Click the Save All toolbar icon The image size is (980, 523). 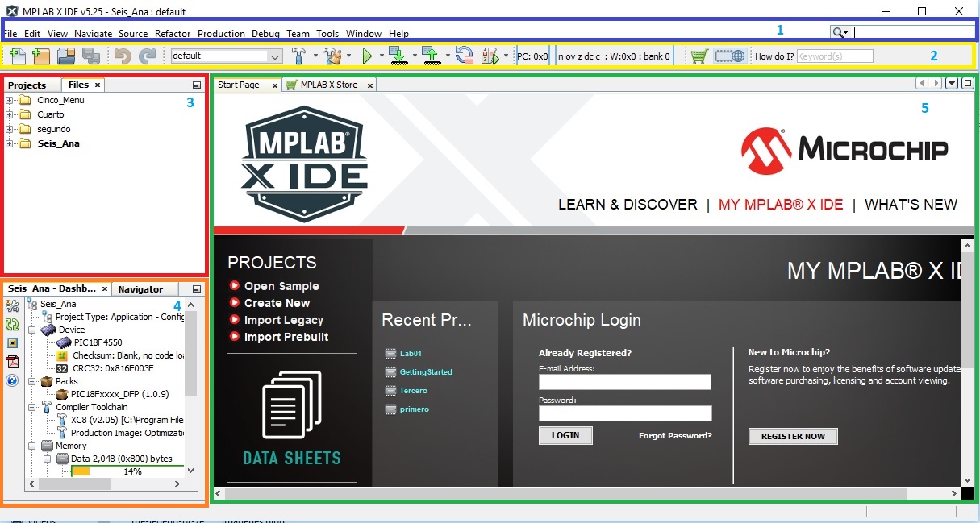click(x=91, y=56)
